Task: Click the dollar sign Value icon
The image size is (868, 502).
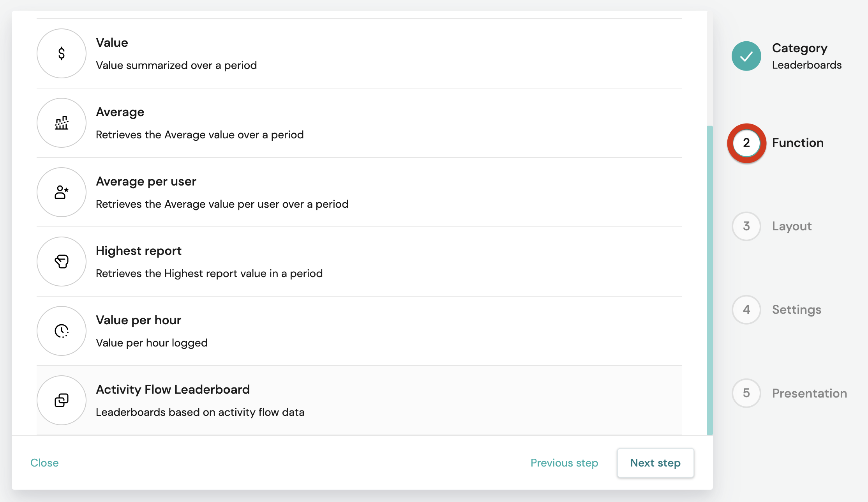Action: point(62,53)
